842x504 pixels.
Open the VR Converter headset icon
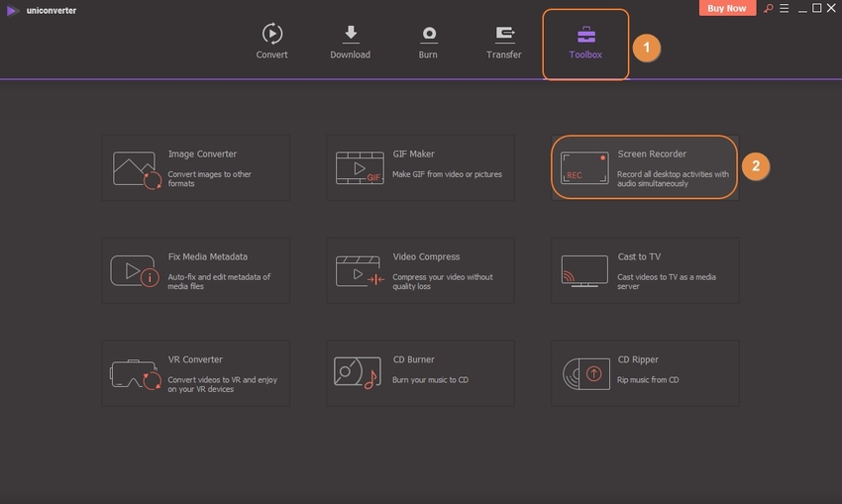click(137, 374)
